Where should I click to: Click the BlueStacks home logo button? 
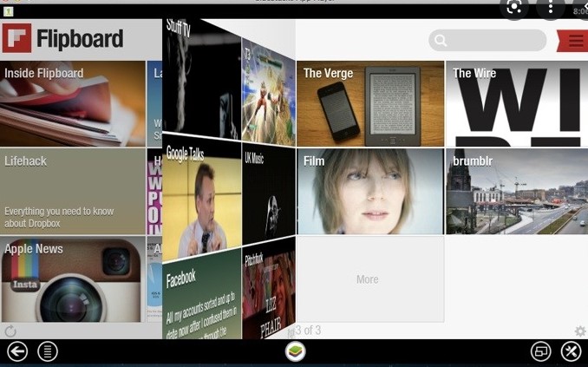coord(296,351)
